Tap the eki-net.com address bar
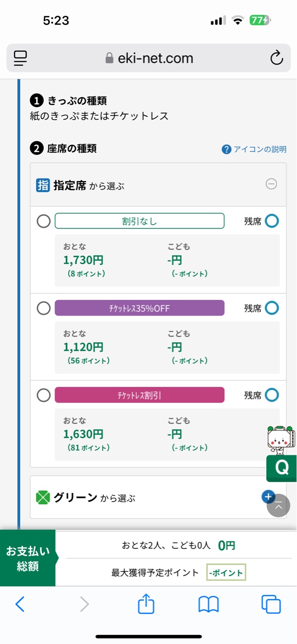Screen dimensions: 297x644 click(148, 58)
